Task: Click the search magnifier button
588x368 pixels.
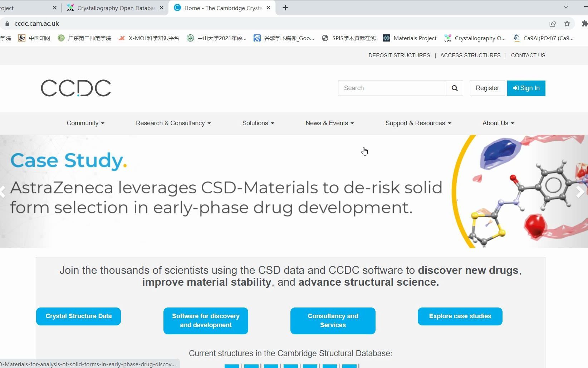Action: (454, 88)
